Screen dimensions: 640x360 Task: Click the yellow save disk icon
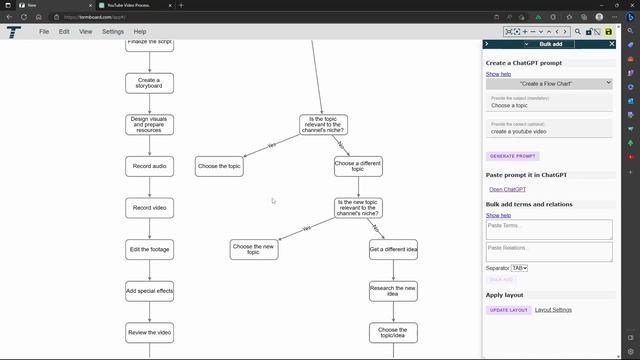point(609,32)
